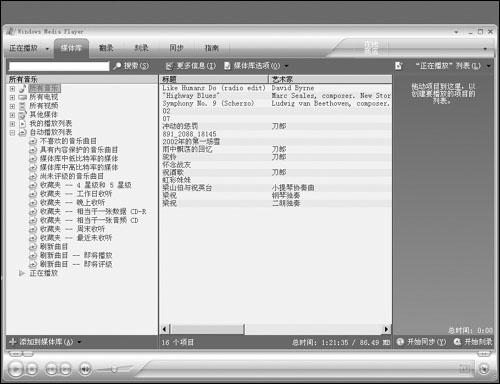Click the search text input field
Image resolution: width=500 pixels, height=384 pixels.
pyautogui.click(x=59, y=66)
